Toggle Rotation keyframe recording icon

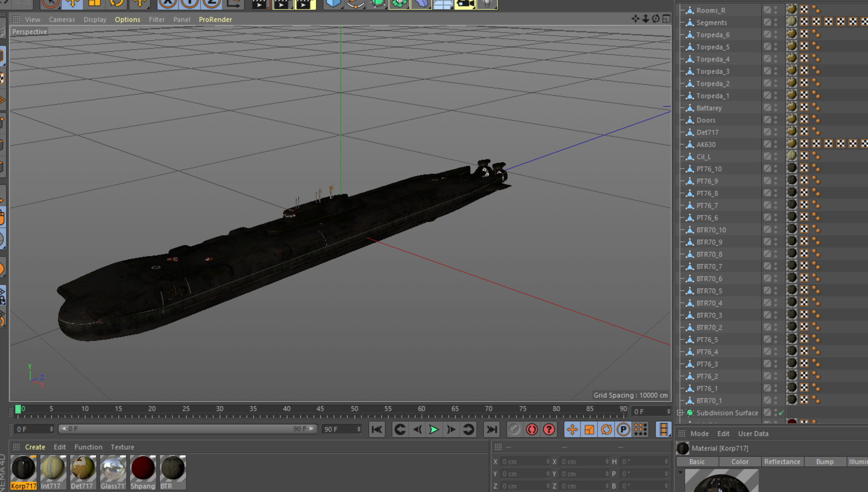(x=606, y=429)
